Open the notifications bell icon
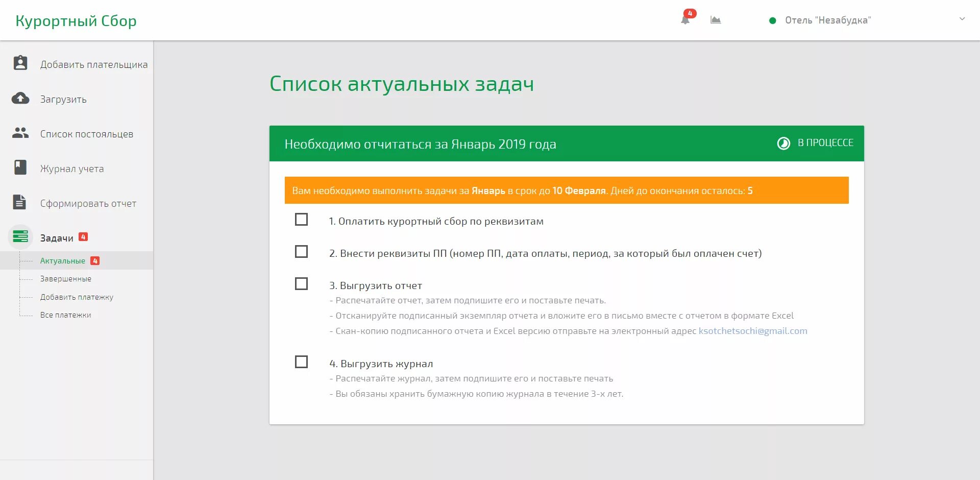Screen dimensions: 980x480 (x=685, y=20)
